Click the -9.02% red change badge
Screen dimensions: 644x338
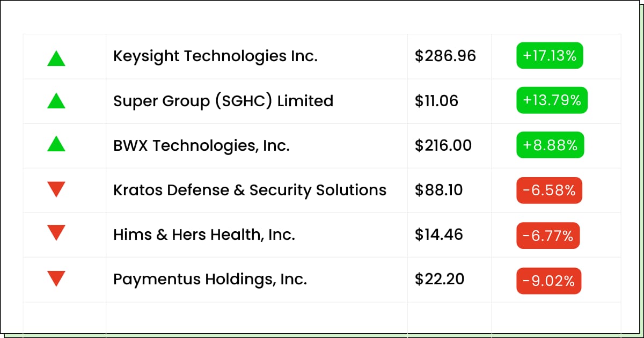coord(549,281)
